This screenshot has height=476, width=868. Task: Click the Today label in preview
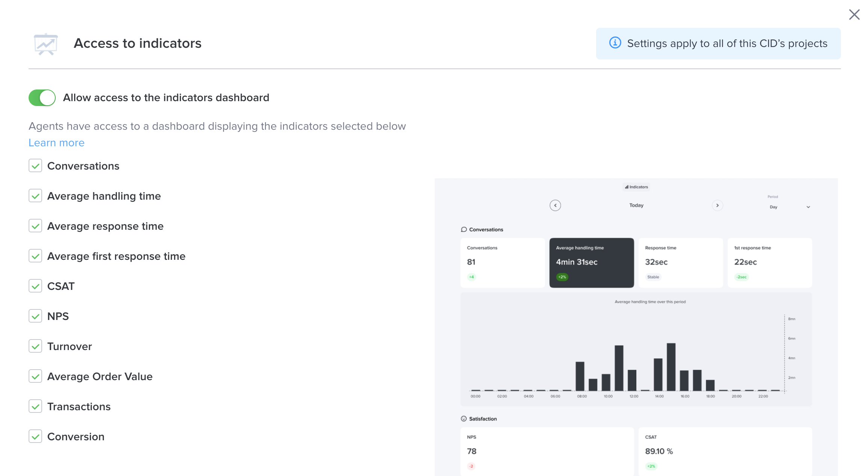tap(636, 205)
